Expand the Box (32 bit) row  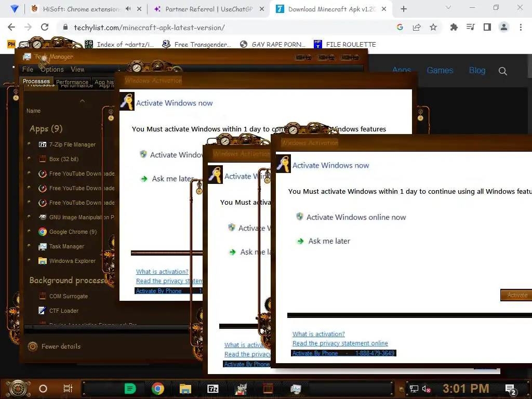pos(29,158)
